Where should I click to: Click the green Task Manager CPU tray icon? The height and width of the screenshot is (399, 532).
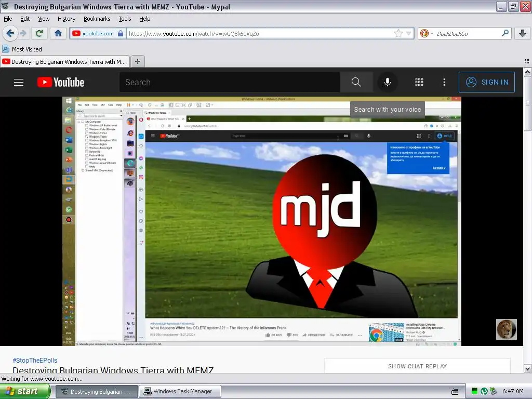[475, 392]
